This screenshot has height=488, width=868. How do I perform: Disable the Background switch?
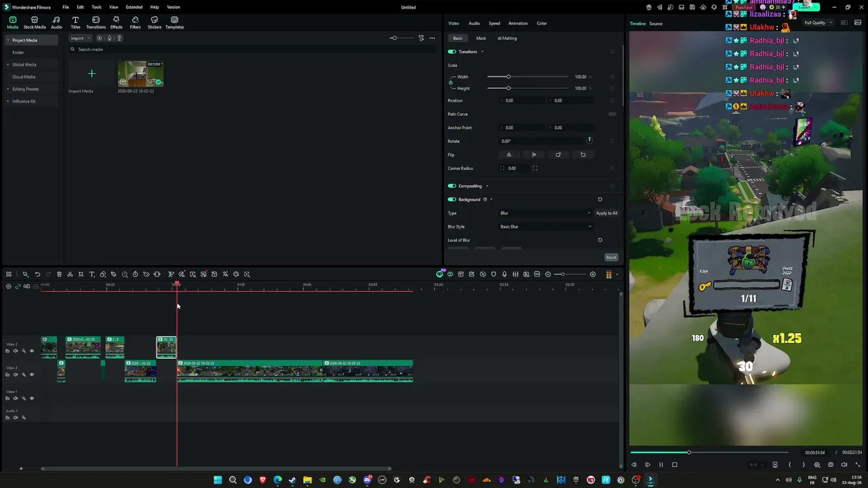tap(452, 199)
